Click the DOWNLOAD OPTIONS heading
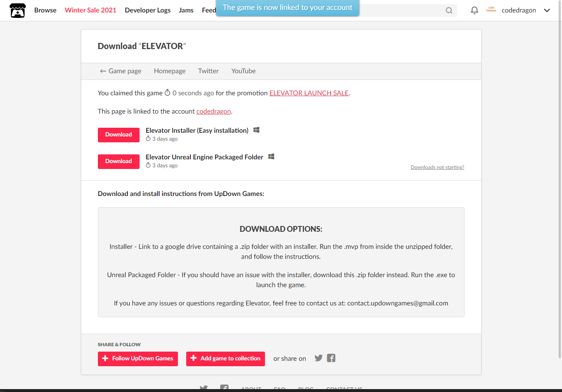 pos(281,229)
